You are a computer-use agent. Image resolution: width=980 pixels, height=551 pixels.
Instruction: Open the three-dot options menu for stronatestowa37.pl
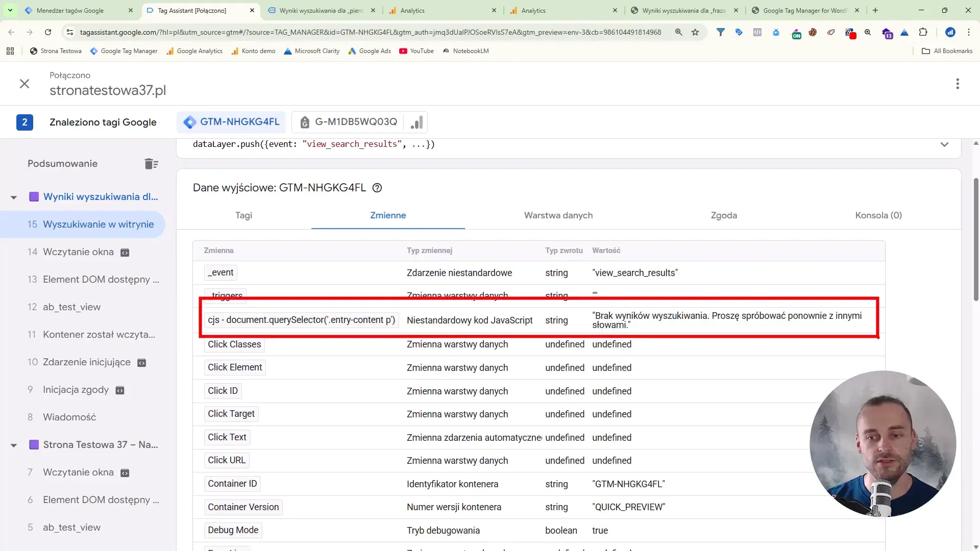pos(958,84)
